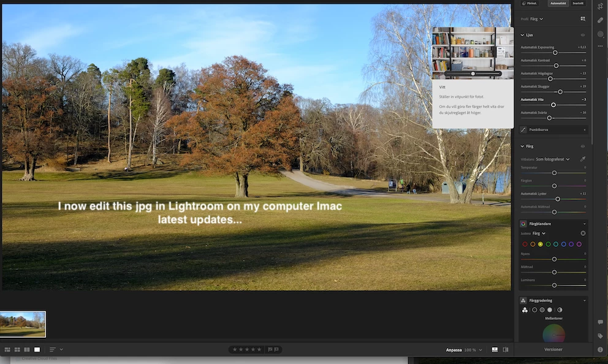
Task: Click the Automatisk Skuggor slider handle
Action: point(560,92)
